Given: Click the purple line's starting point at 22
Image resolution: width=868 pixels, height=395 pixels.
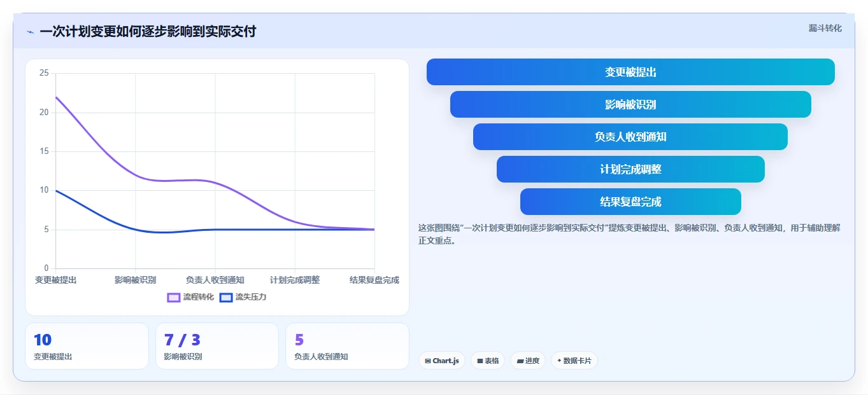Looking at the screenshot, I should (x=56, y=97).
